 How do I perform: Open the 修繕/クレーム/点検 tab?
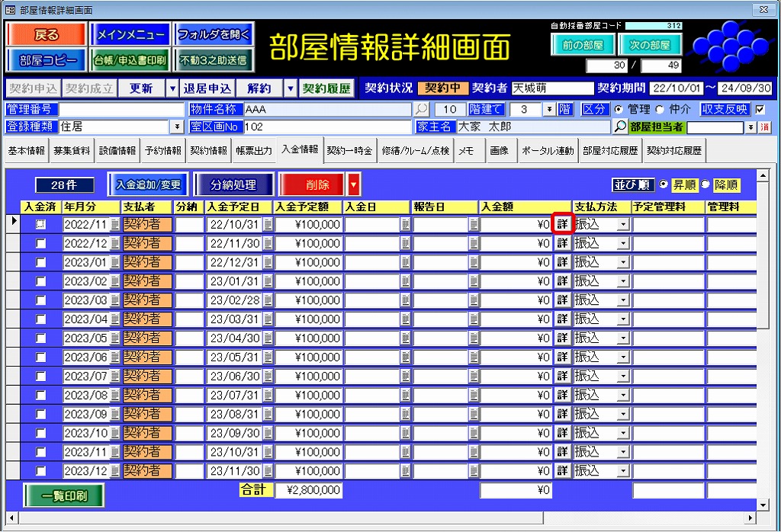tap(416, 151)
